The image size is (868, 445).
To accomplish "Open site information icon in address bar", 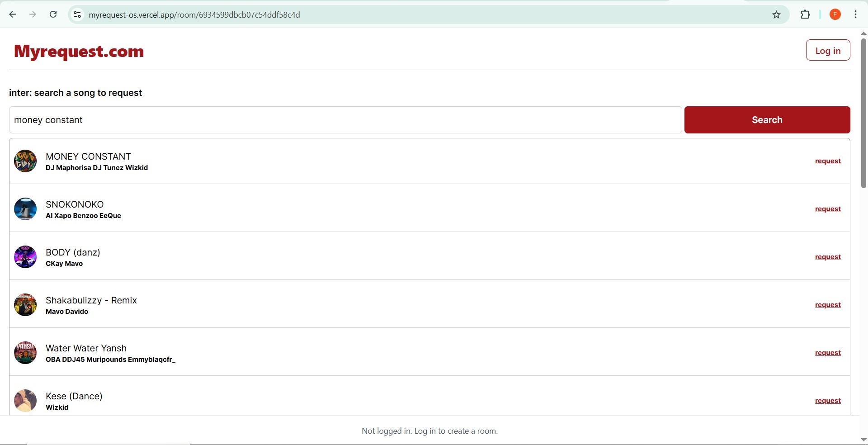I will [x=77, y=15].
